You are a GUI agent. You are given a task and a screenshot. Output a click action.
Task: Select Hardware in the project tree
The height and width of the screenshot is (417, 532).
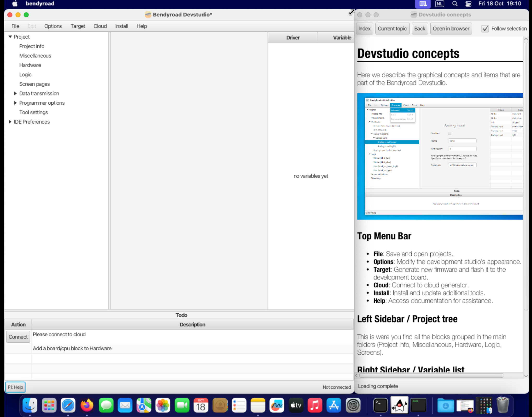click(30, 65)
